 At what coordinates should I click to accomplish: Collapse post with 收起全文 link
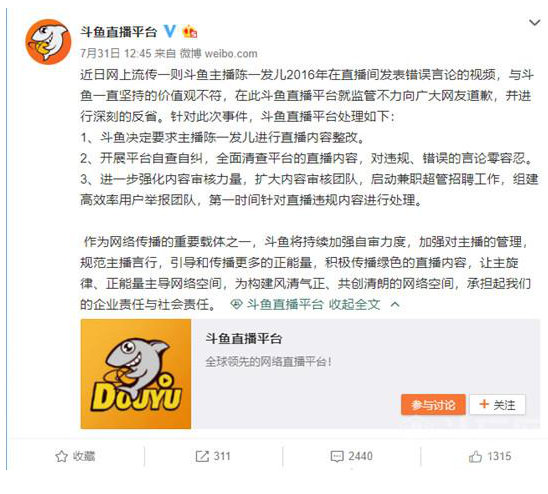click(354, 305)
